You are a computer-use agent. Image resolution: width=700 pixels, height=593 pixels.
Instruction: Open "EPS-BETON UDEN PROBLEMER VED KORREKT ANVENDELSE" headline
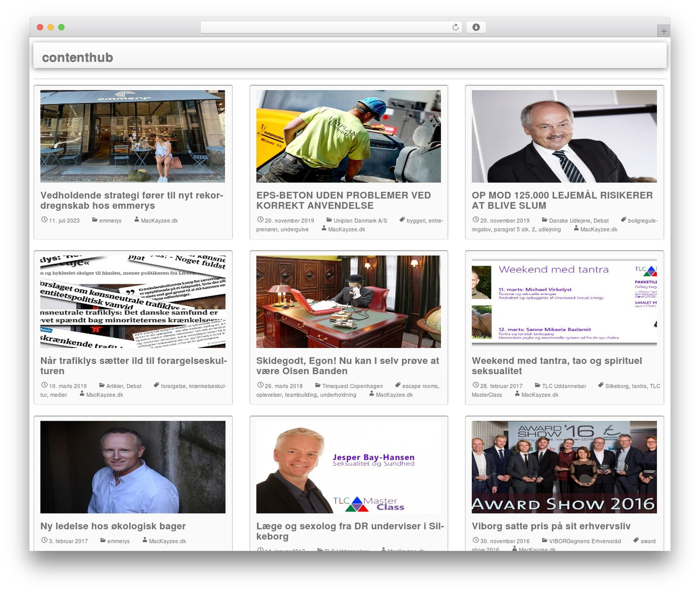(x=343, y=200)
